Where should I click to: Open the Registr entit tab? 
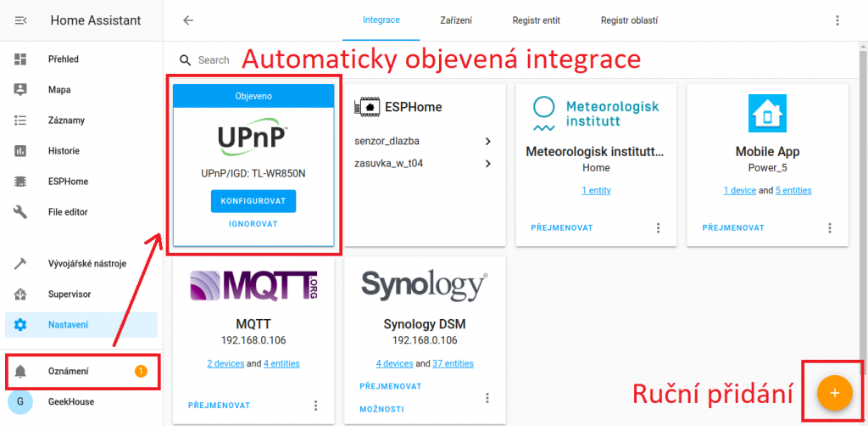tap(537, 20)
